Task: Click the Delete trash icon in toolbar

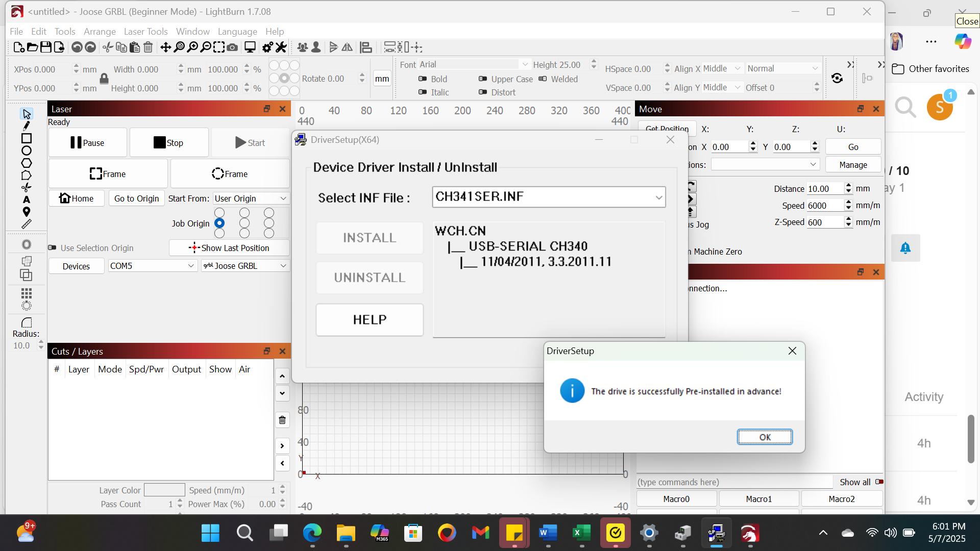Action: pos(148,47)
